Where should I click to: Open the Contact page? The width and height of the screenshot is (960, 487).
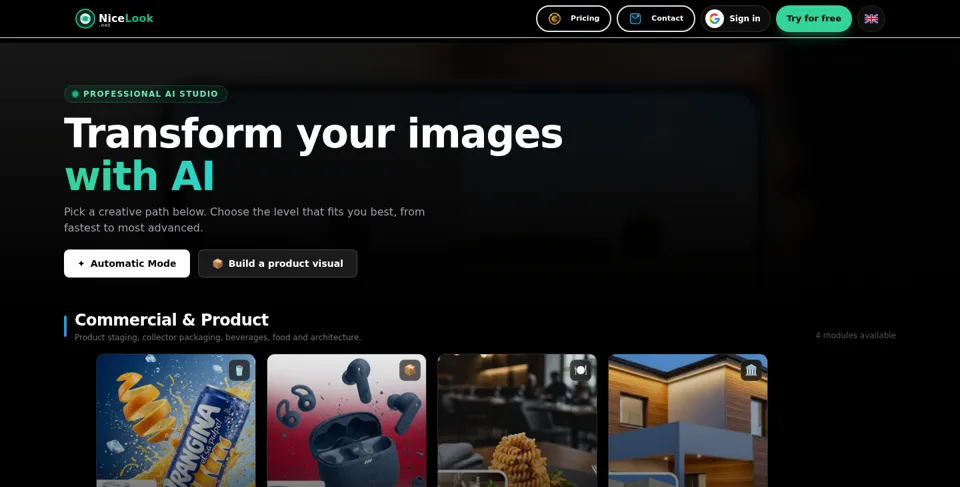coord(656,18)
